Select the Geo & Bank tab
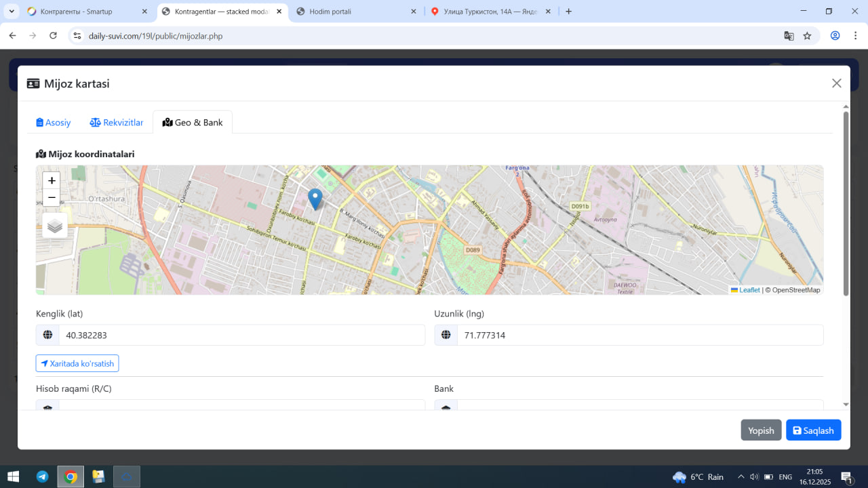This screenshot has width=868, height=488. 193,123
